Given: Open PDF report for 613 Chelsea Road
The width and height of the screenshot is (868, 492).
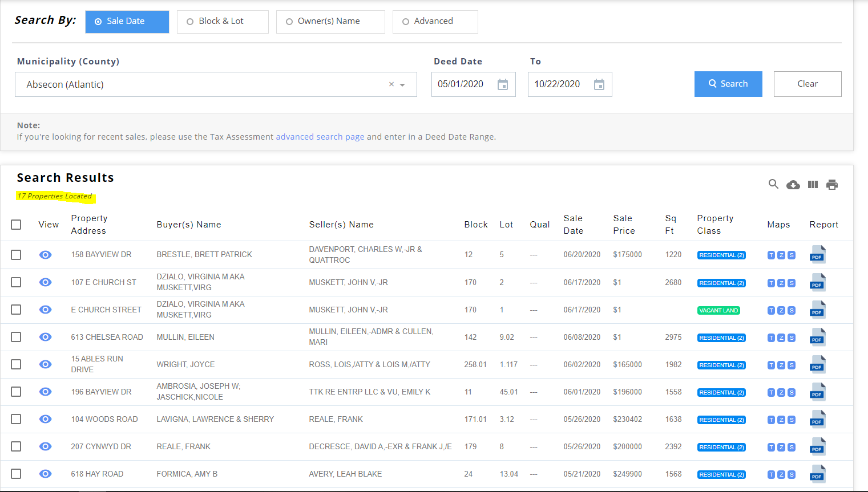Looking at the screenshot, I should [x=817, y=337].
